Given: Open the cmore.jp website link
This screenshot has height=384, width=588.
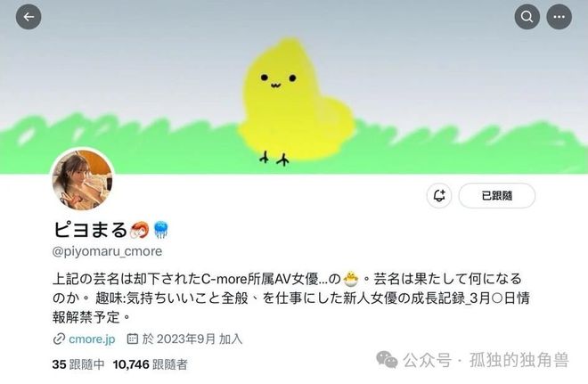Looking at the screenshot, I should pyautogui.click(x=92, y=339).
